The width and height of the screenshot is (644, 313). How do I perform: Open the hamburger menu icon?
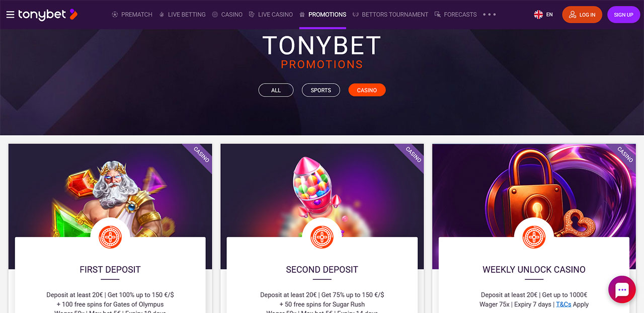pyautogui.click(x=10, y=15)
